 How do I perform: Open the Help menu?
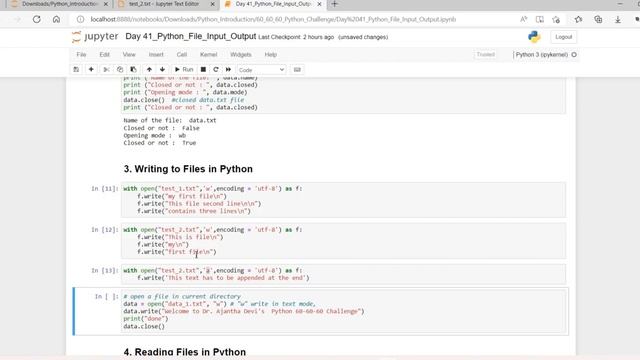(271, 54)
